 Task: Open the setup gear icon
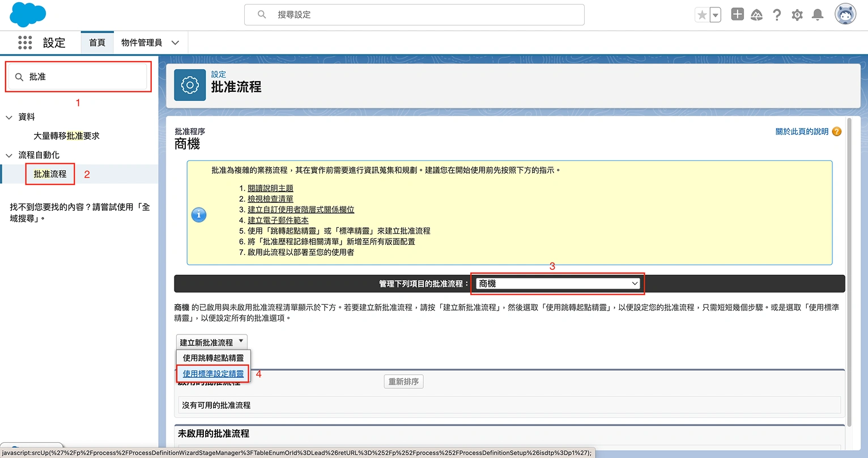tap(797, 15)
